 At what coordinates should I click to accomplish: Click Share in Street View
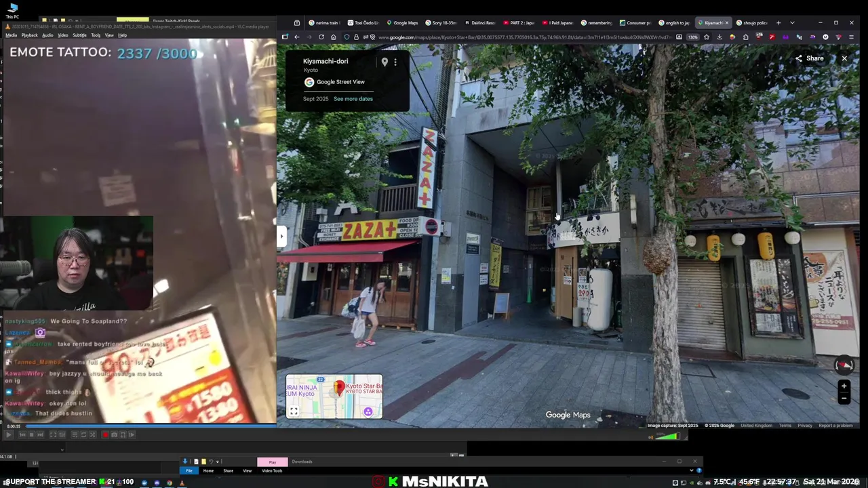click(810, 58)
